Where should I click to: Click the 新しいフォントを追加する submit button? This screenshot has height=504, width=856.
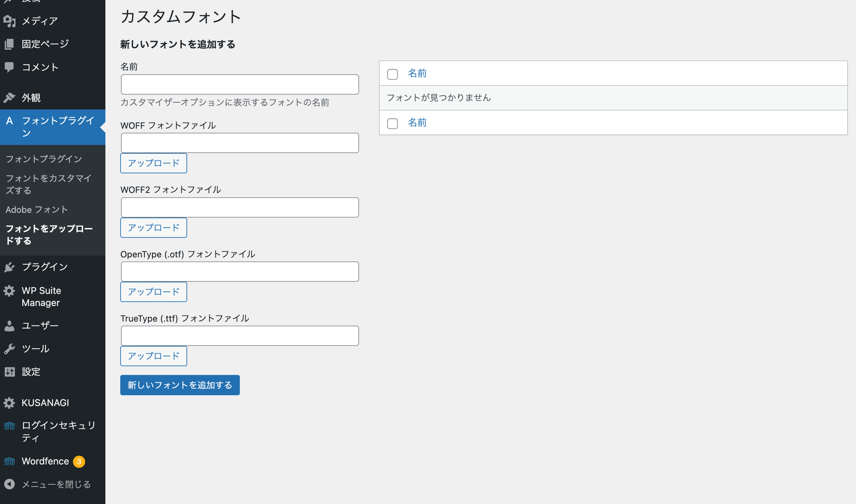[180, 385]
